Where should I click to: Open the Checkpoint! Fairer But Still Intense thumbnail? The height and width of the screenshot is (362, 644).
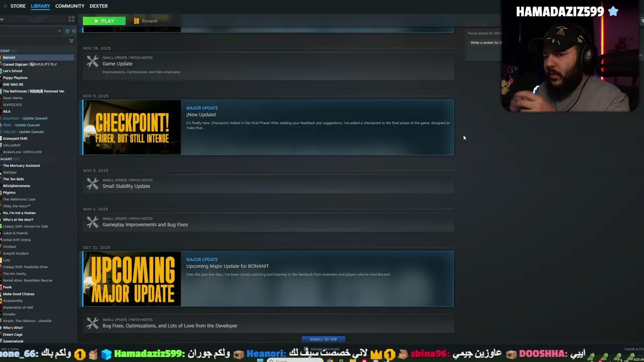132,127
